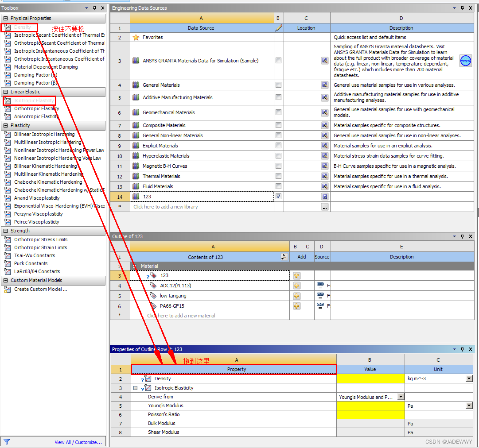
Task: Click the browse ellipsis button for new library
Action: tap(325, 207)
